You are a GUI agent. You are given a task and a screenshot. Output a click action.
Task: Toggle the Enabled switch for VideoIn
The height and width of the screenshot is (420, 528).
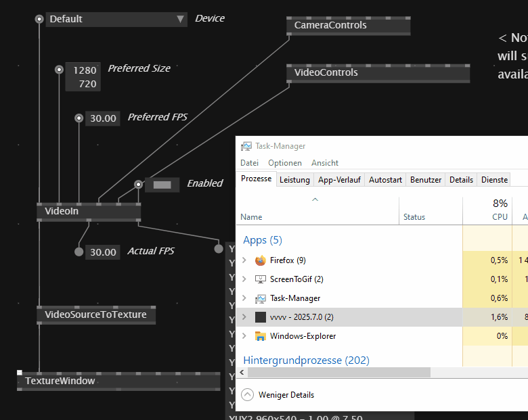pos(162,184)
